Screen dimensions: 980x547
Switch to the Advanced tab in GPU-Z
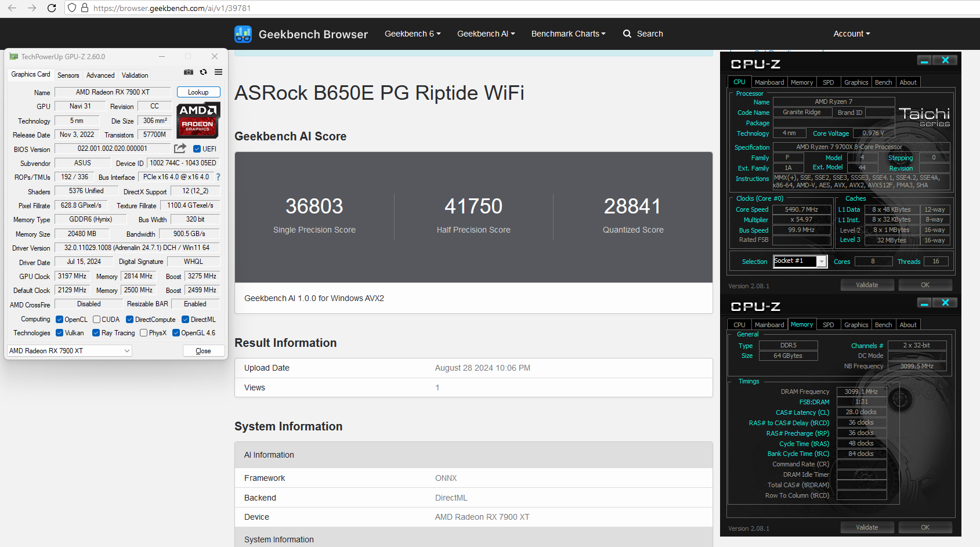point(100,75)
